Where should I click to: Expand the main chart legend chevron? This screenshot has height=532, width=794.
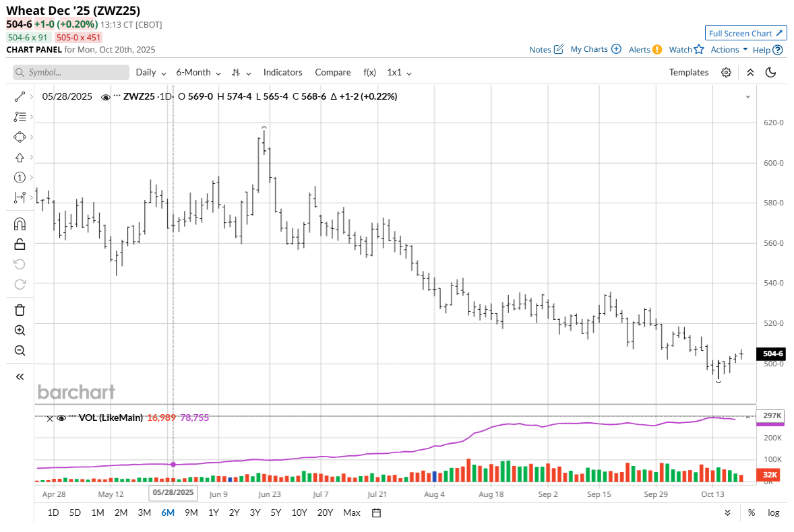pos(748,96)
